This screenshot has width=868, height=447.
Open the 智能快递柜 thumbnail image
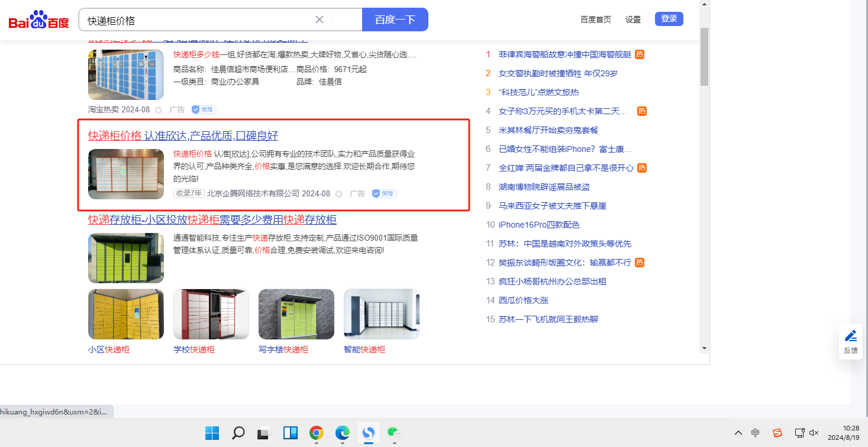[382, 314]
